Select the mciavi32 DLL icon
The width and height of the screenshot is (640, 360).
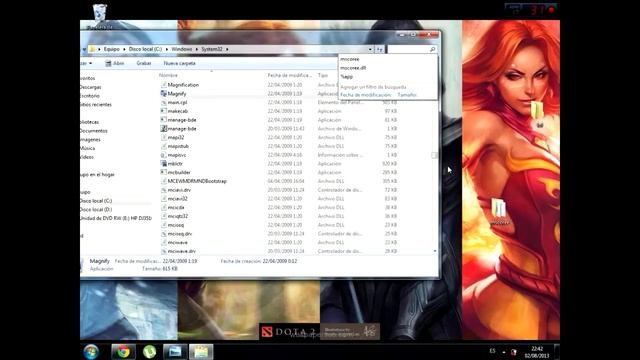164,199
